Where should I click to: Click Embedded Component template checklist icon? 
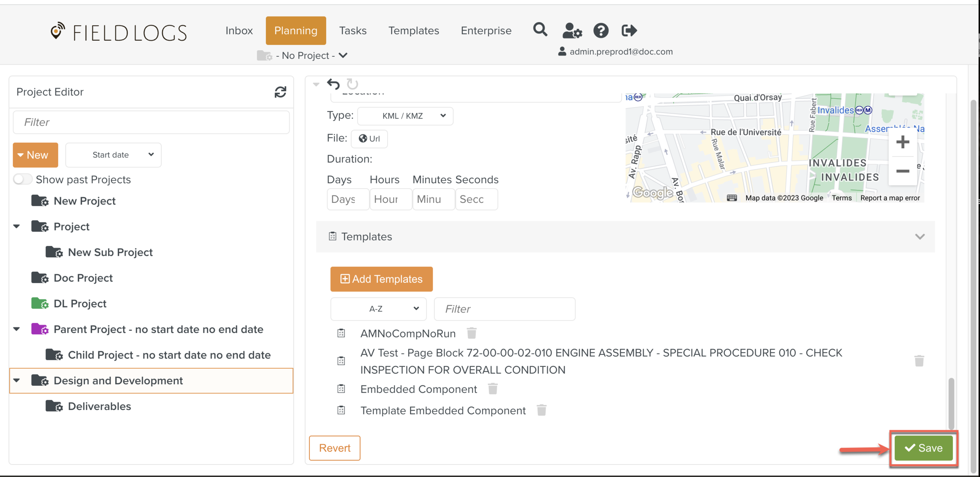(341, 389)
